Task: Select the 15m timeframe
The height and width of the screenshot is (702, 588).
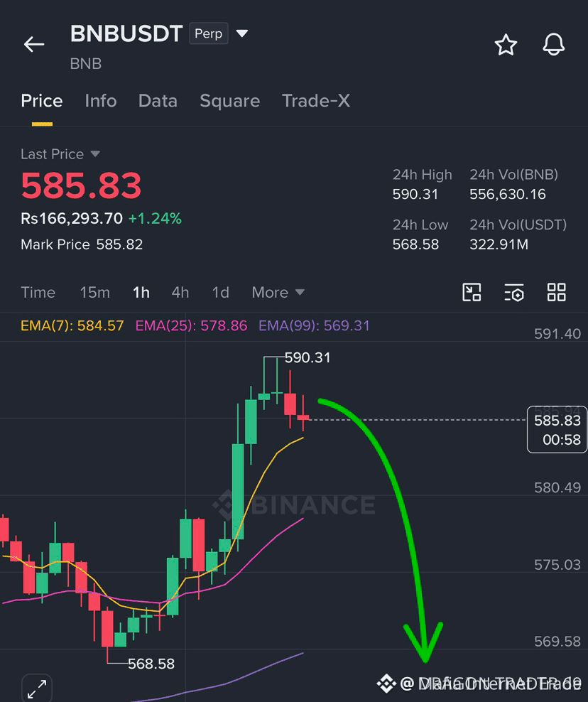Action: click(x=95, y=292)
